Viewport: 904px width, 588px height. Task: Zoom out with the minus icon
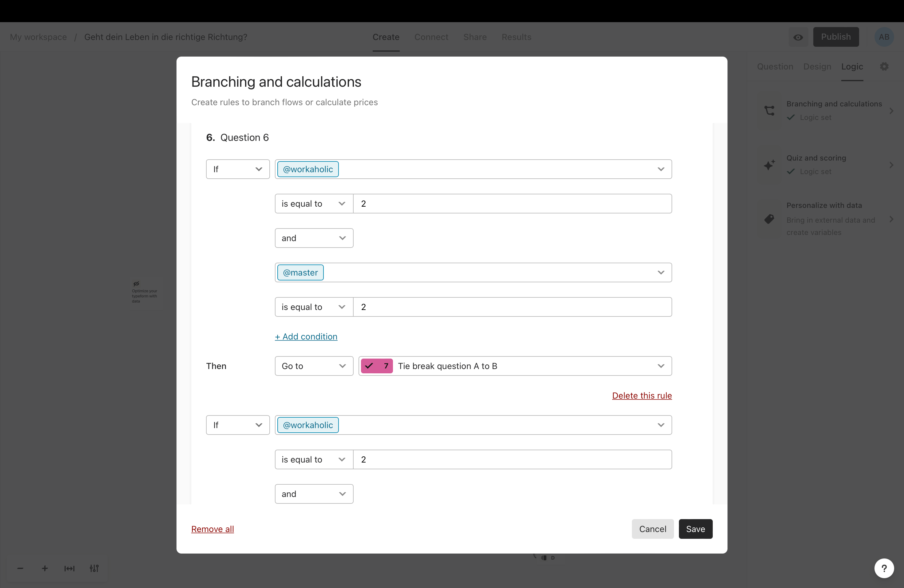(x=21, y=568)
